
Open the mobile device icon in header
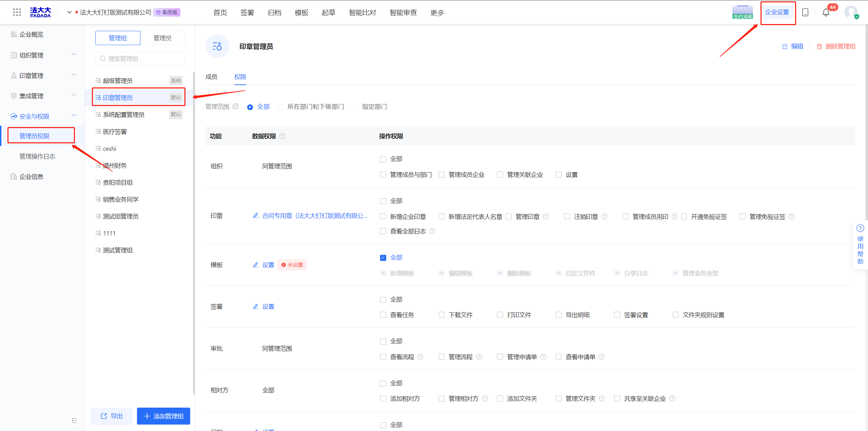(805, 13)
